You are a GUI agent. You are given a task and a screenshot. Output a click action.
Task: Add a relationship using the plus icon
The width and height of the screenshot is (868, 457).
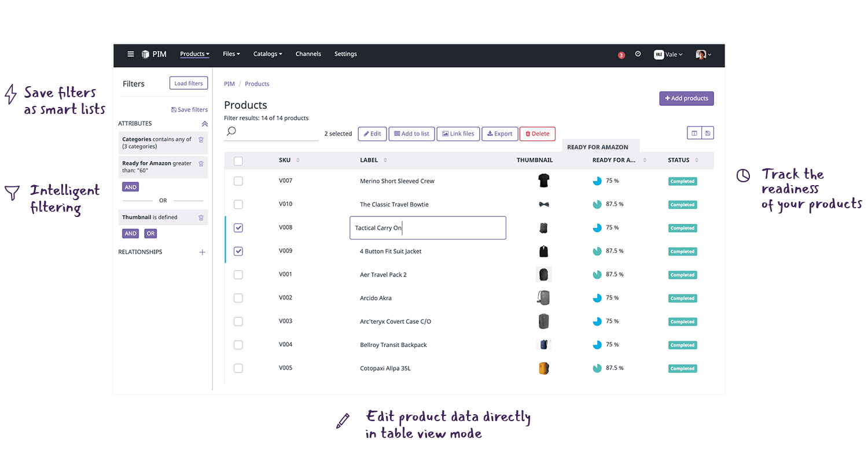[202, 252]
